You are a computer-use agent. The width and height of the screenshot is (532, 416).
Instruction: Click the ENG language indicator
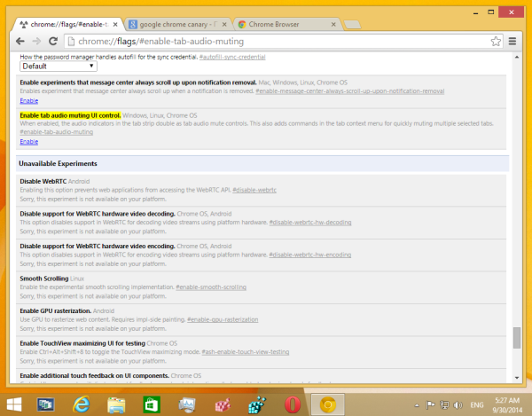coord(477,404)
